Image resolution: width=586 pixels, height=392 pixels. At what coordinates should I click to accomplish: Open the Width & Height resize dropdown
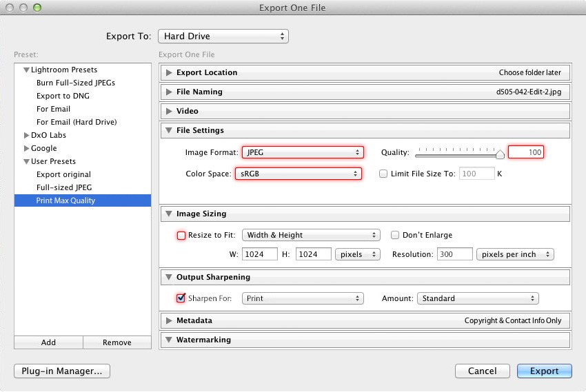(311, 235)
